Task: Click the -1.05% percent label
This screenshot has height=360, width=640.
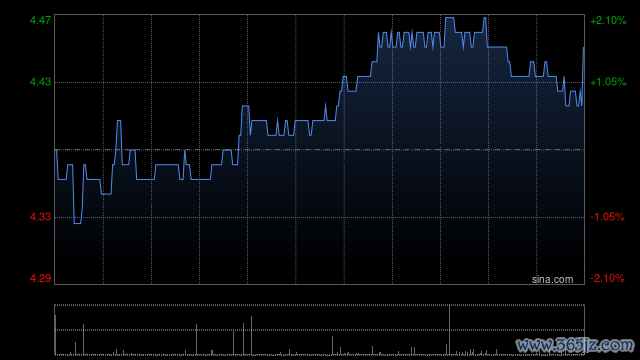Action: point(607,217)
